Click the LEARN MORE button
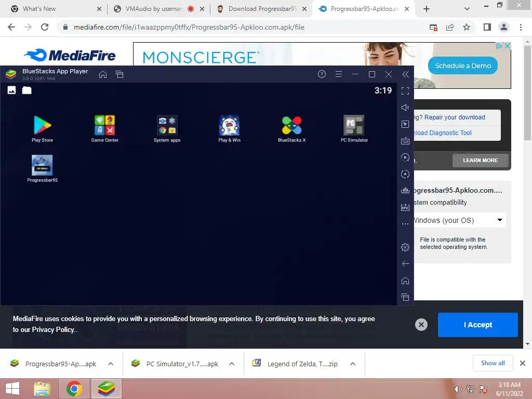The image size is (532, 399). (x=481, y=160)
